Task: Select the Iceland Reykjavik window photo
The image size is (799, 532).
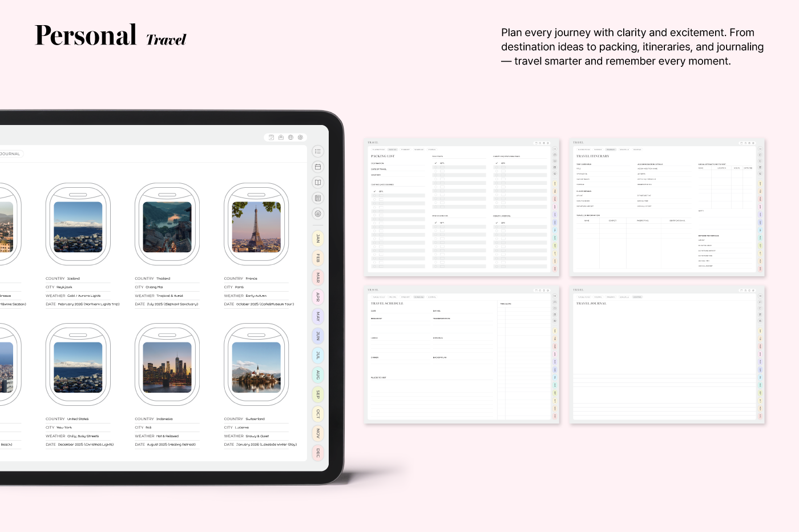Action: 78,227
